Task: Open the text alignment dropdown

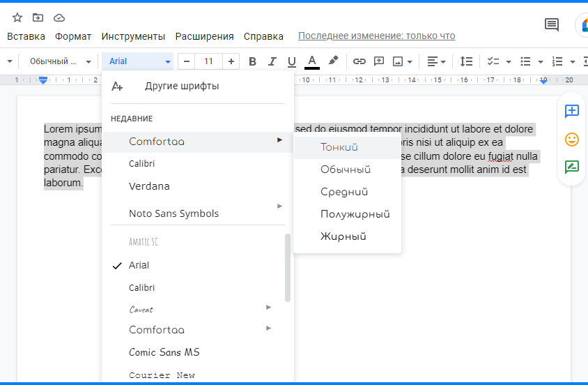Action: (x=437, y=61)
